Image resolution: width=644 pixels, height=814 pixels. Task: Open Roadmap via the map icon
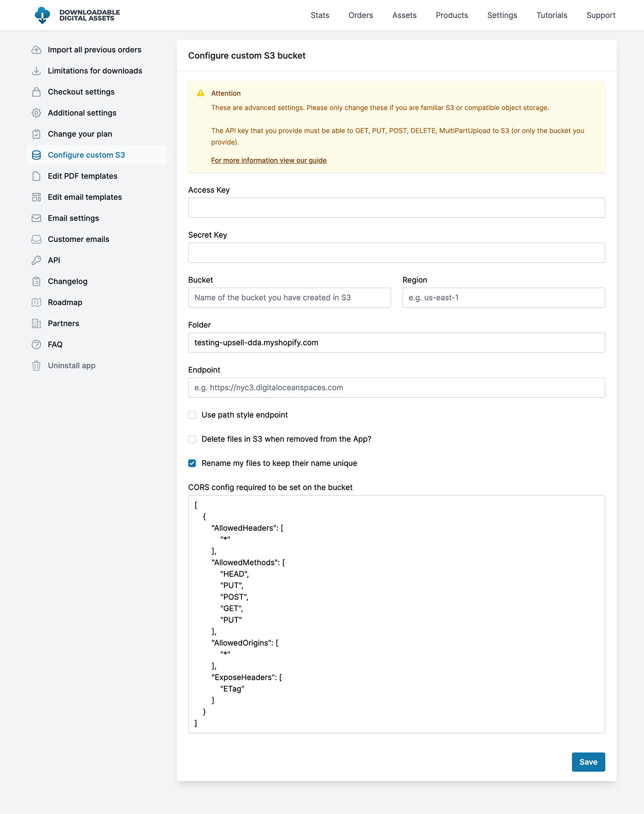(x=36, y=302)
